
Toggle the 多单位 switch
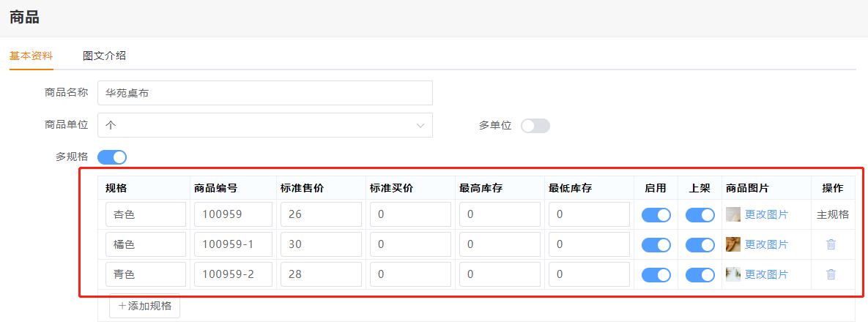(535, 126)
